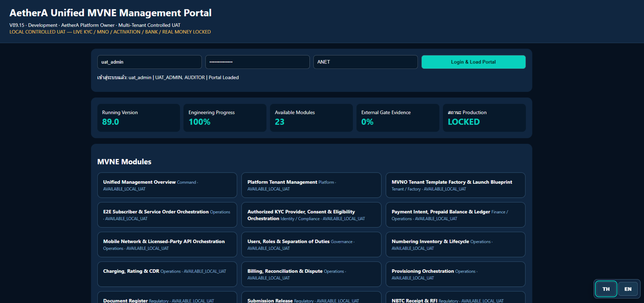Click the Production LOCKED status card
Image resolution: width=644 pixels, height=303 pixels.
484,118
